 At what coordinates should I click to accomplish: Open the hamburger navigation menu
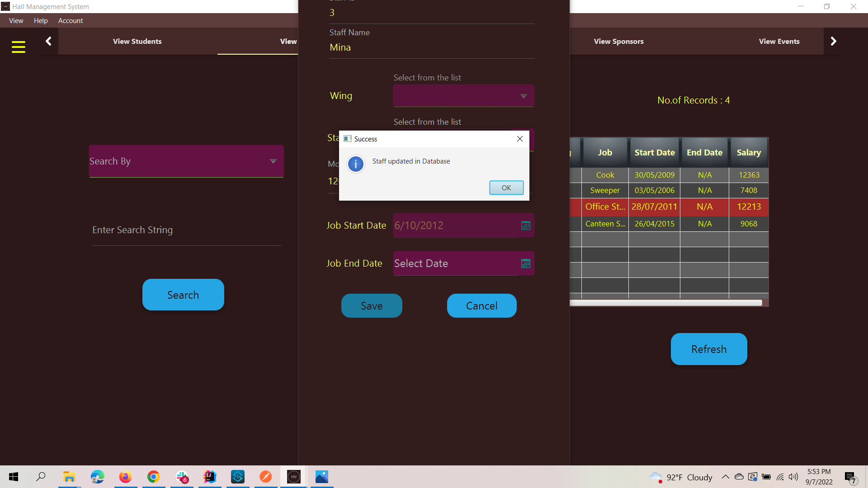[x=19, y=47]
